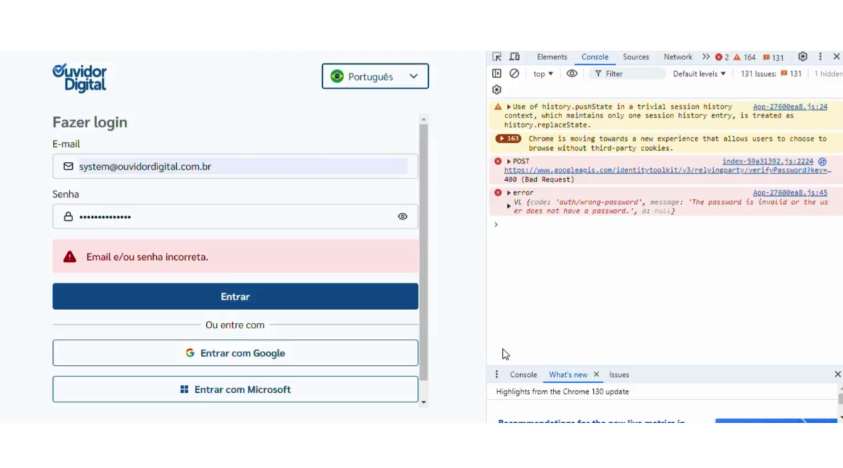Click the login form scrollbar up arrow
The width and height of the screenshot is (843, 468).
424,119
